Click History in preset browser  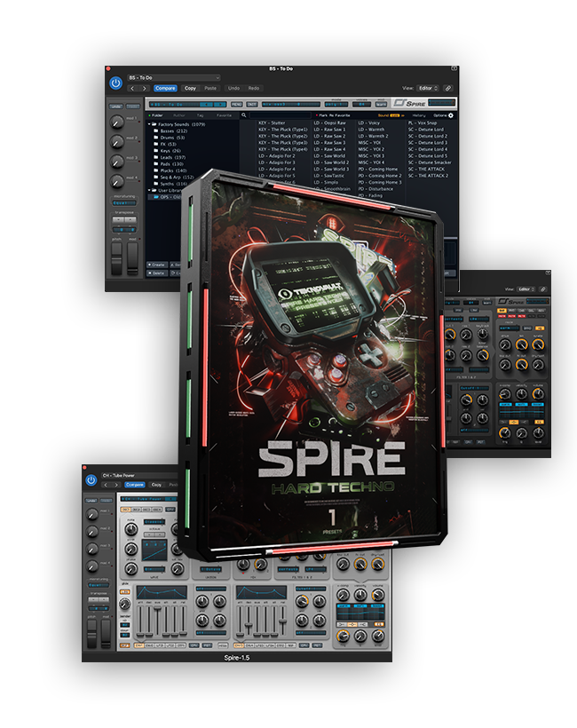419,115
